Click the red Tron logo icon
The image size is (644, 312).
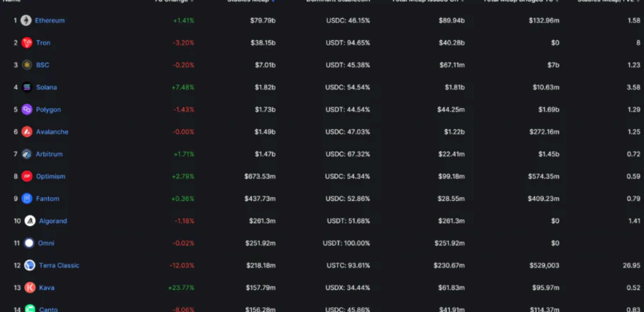point(27,43)
